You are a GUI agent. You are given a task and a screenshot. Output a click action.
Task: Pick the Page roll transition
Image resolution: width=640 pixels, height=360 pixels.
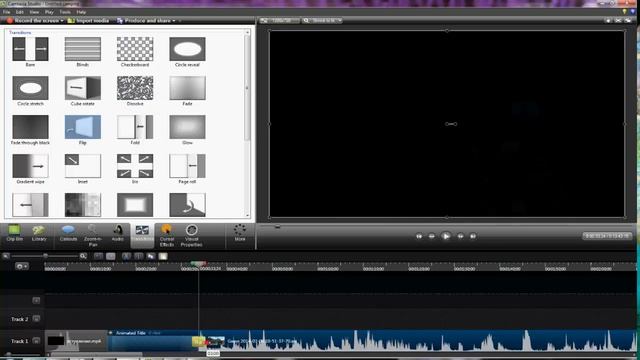click(x=187, y=166)
